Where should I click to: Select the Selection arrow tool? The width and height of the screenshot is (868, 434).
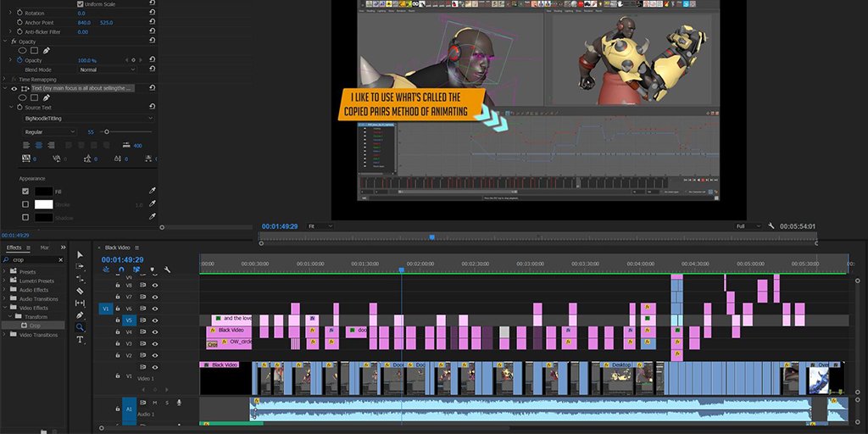click(80, 254)
